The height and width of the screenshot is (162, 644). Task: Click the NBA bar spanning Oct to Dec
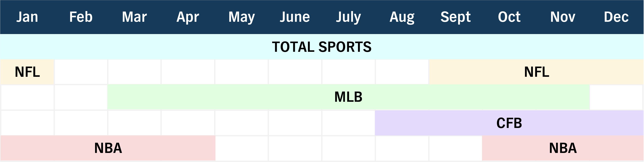563,148
